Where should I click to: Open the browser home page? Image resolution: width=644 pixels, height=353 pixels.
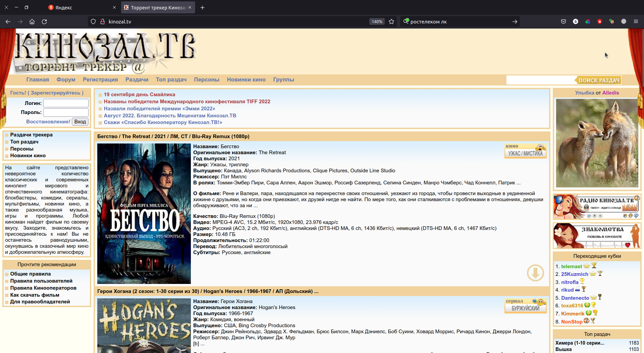(x=32, y=21)
